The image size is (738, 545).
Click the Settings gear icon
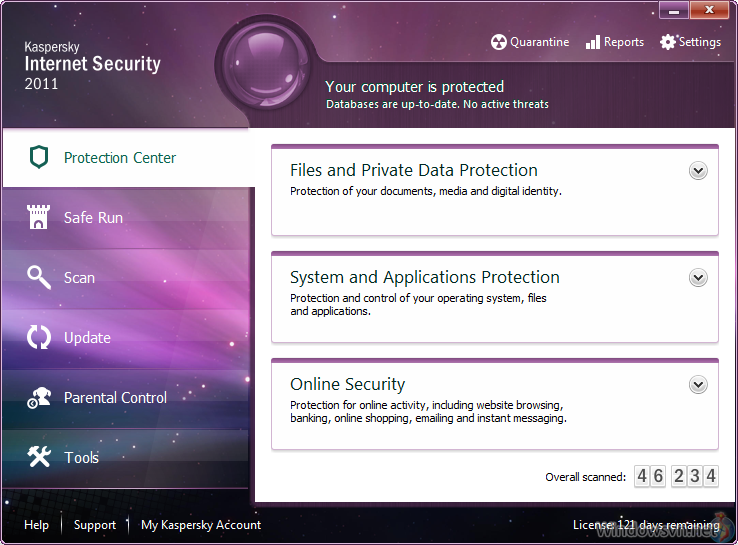(x=668, y=42)
